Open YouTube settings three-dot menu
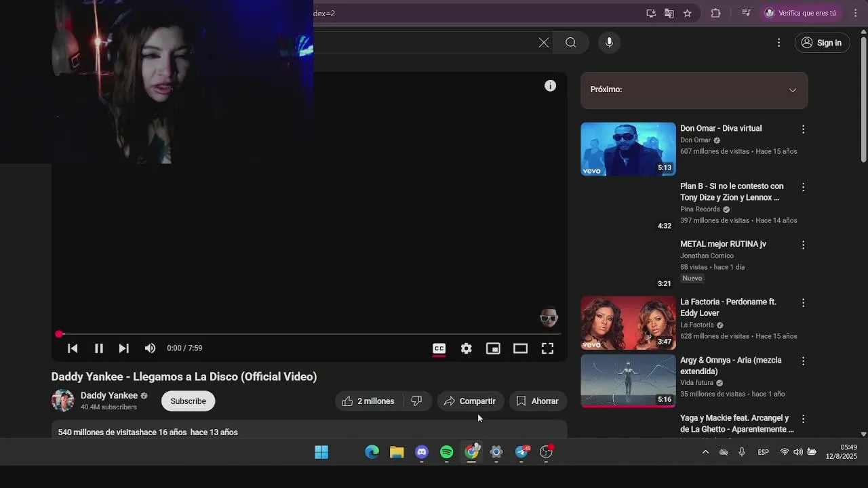 tap(778, 43)
